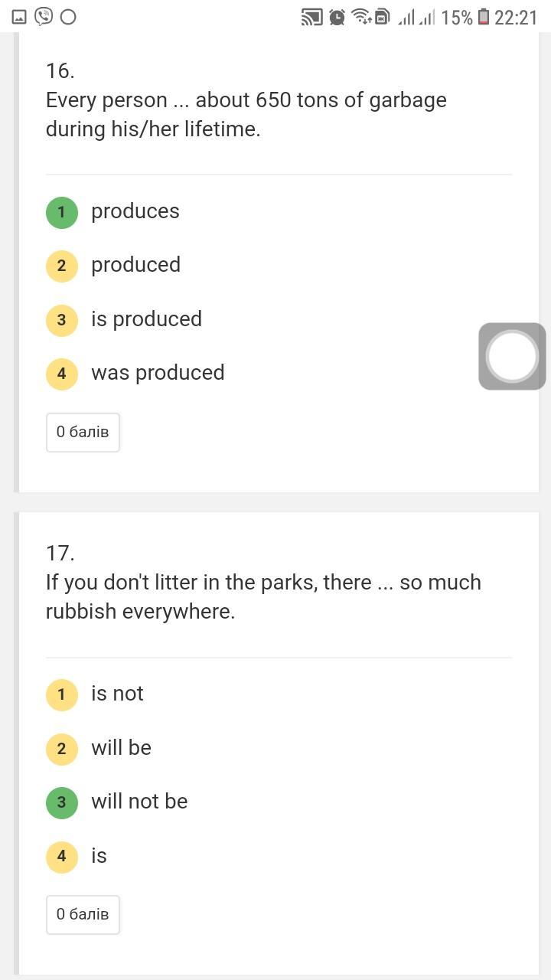Tap the '0 балів' button under question 17

[x=83, y=915]
